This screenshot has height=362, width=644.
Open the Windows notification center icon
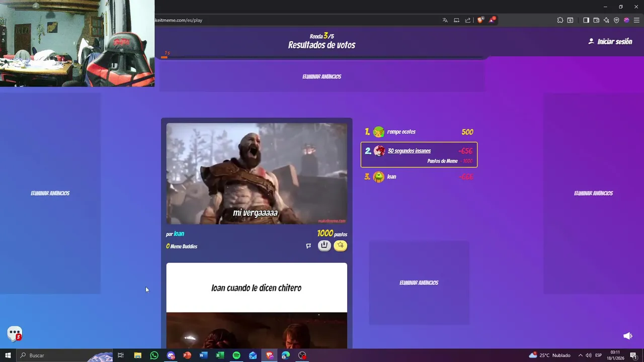coord(633,355)
